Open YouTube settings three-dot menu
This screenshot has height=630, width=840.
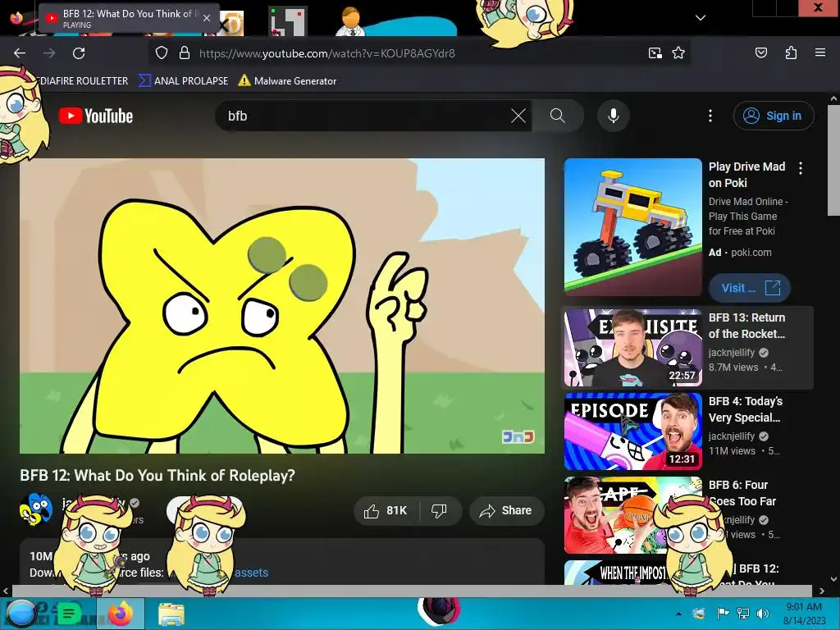pyautogui.click(x=710, y=116)
